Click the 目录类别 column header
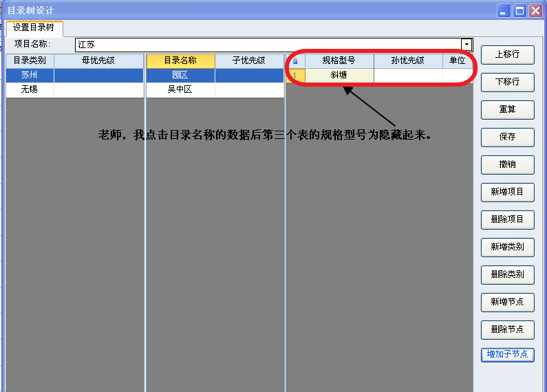This screenshot has width=547, height=392. pos(30,61)
